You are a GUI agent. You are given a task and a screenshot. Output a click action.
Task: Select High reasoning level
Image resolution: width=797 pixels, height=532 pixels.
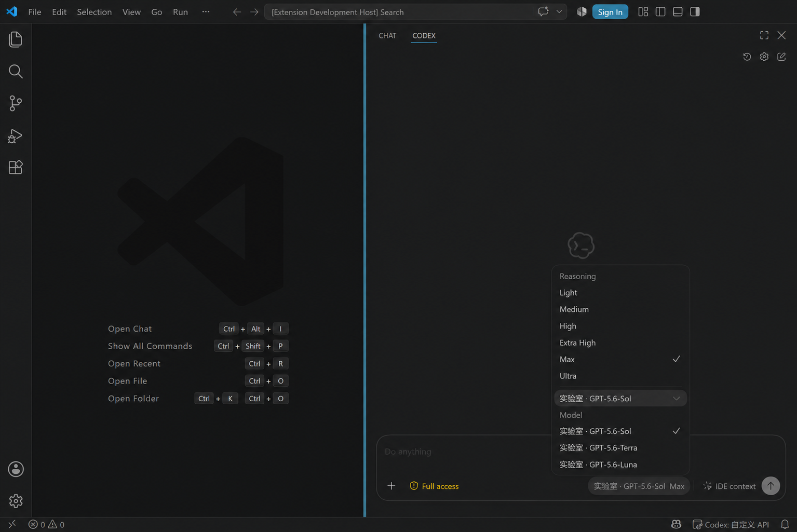coord(620,326)
